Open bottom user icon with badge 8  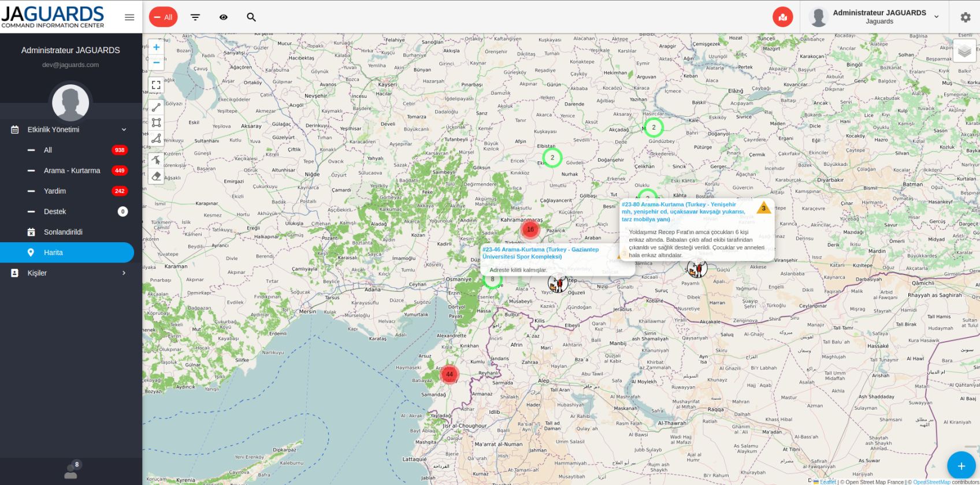click(72, 471)
